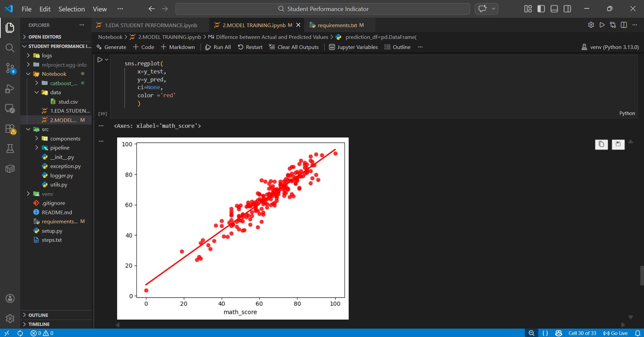Image resolution: width=644 pixels, height=337 pixels.
Task: Toggle secondary side bar visibility
Action: point(567,9)
